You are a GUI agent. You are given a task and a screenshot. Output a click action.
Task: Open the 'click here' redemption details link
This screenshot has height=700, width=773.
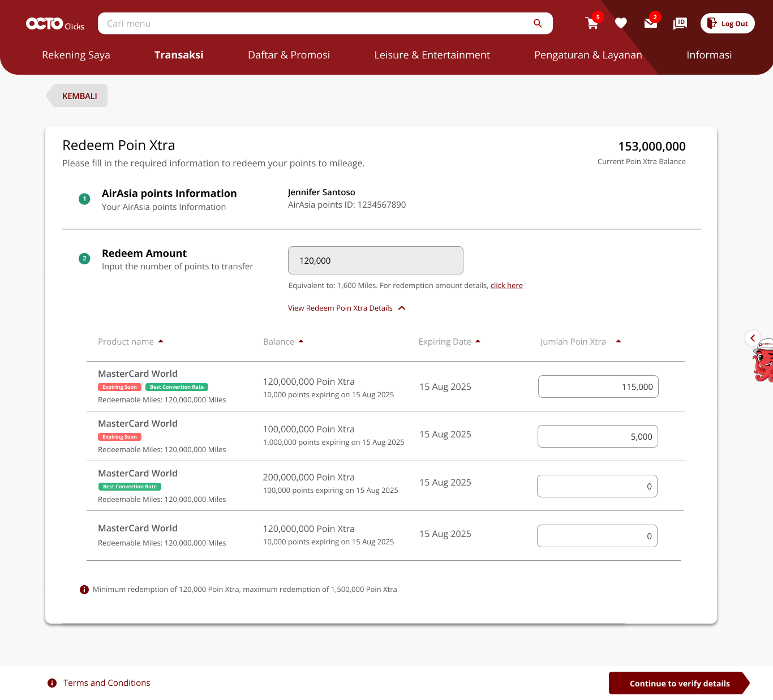tap(506, 286)
